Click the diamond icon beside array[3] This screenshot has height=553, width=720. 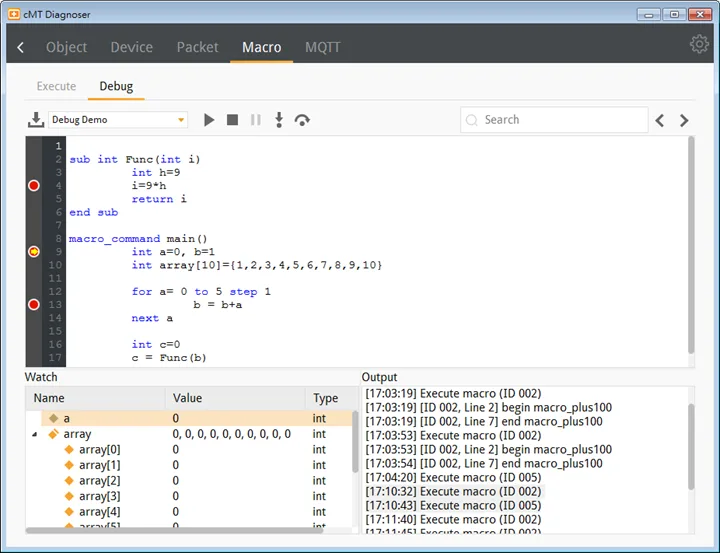(x=69, y=497)
